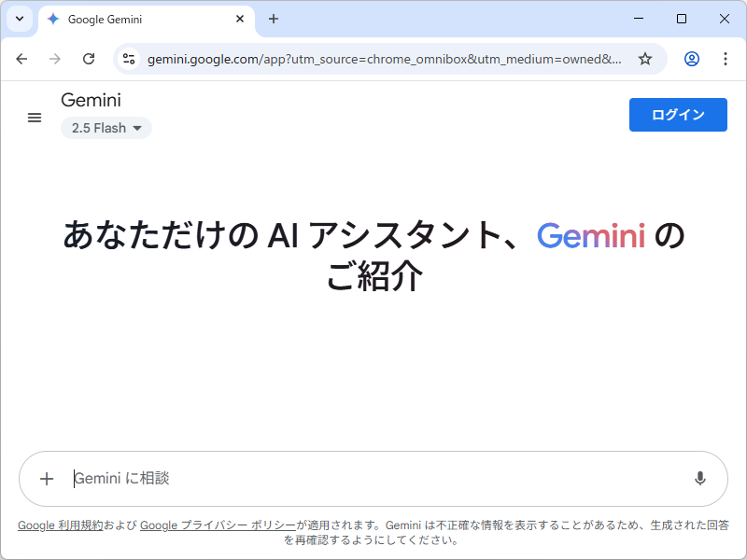Click the Gemini wordmark in the heading

[591, 236]
